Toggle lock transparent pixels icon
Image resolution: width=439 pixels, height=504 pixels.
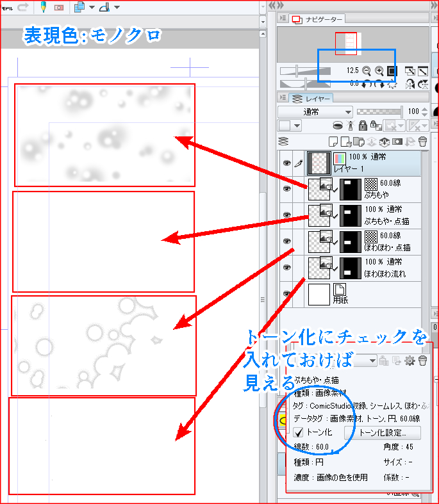[376, 126]
